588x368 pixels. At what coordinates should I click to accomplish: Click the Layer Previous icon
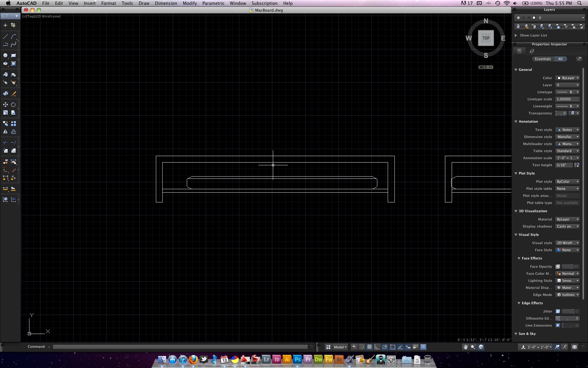(534, 27)
